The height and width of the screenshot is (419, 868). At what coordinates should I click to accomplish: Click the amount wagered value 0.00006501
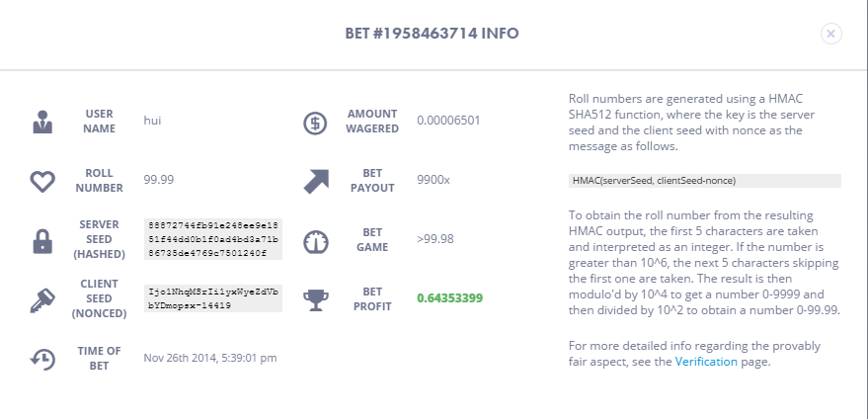(448, 121)
